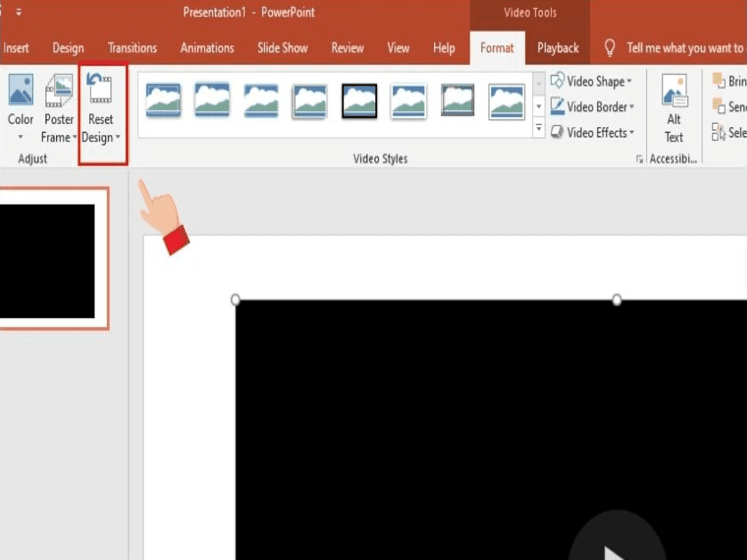Image resolution: width=747 pixels, height=560 pixels.
Task: Open the Video Border color picker
Action: [x=632, y=106]
